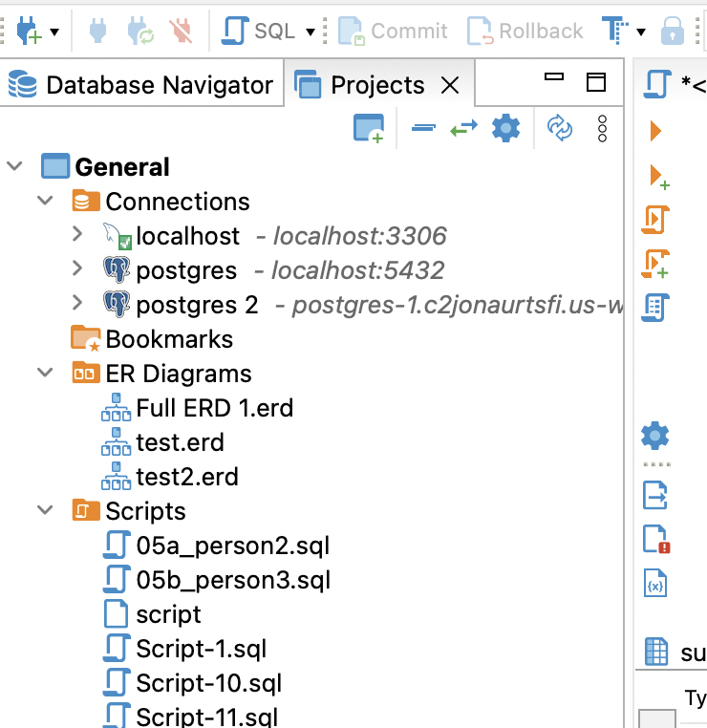Collapse all items in Projects tree
707x728 pixels.
pos(423,128)
